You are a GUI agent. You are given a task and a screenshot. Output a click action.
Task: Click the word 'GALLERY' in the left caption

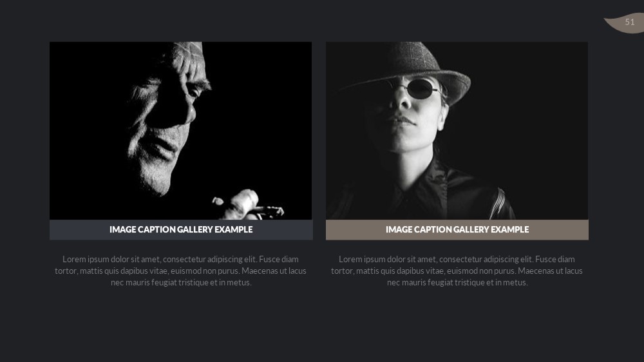pos(193,230)
